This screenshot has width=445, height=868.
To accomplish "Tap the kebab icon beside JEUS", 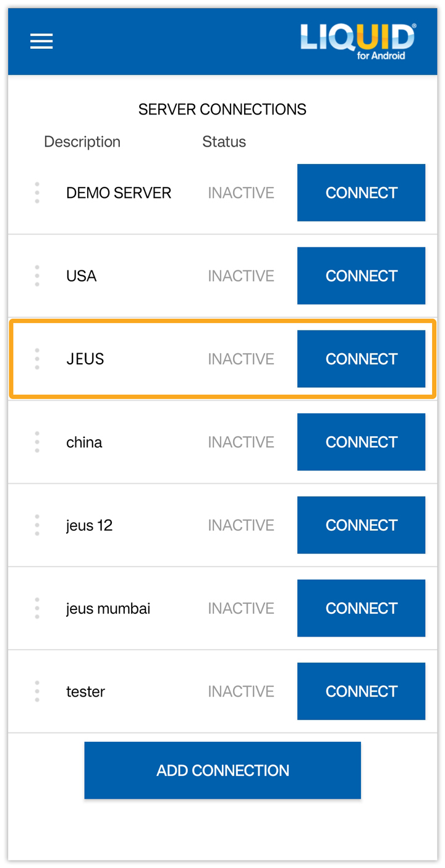I will (37, 359).
